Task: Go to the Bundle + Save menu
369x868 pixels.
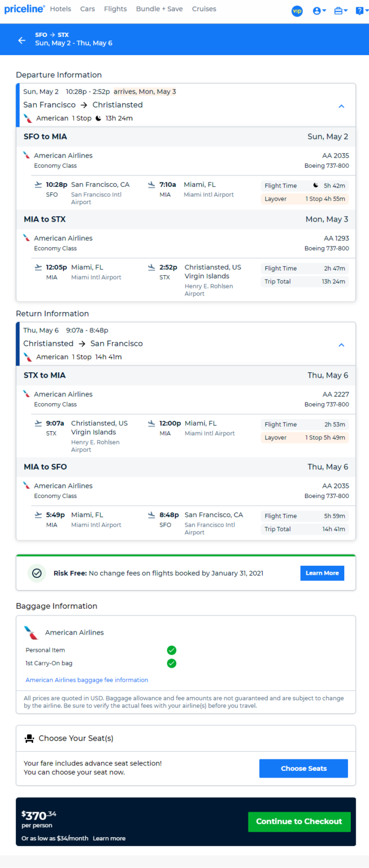Action: pyautogui.click(x=159, y=9)
